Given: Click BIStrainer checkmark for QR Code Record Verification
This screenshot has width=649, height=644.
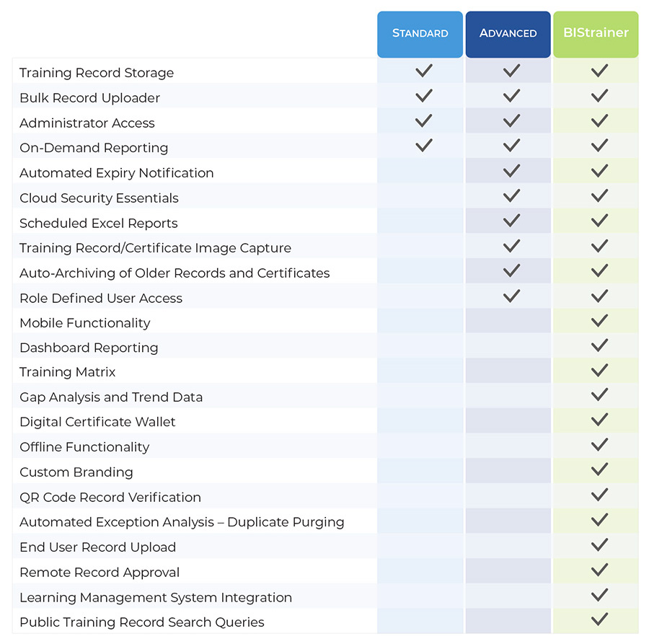Looking at the screenshot, I should click(599, 495).
